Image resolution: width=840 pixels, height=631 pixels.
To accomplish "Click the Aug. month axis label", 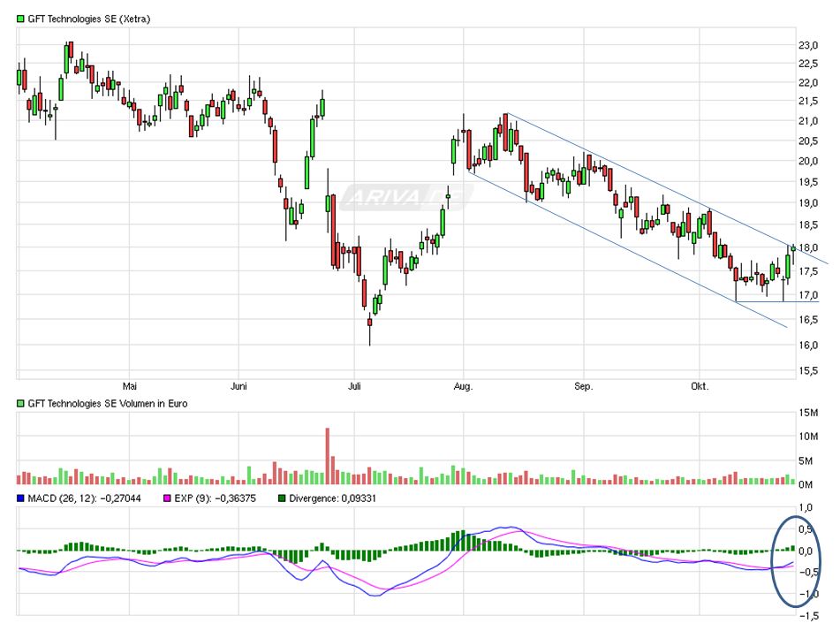I will 464,386.
